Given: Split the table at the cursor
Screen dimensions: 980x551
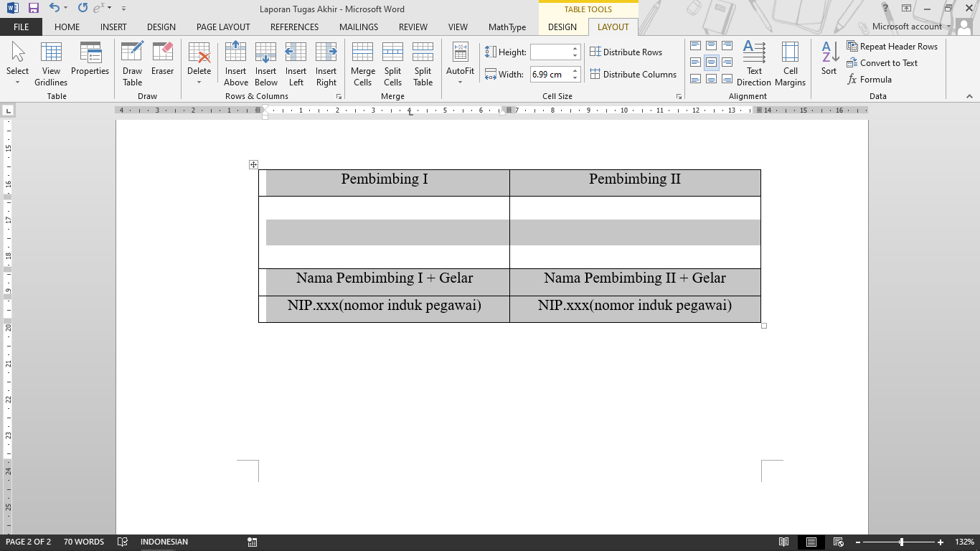Looking at the screenshot, I should (x=423, y=64).
